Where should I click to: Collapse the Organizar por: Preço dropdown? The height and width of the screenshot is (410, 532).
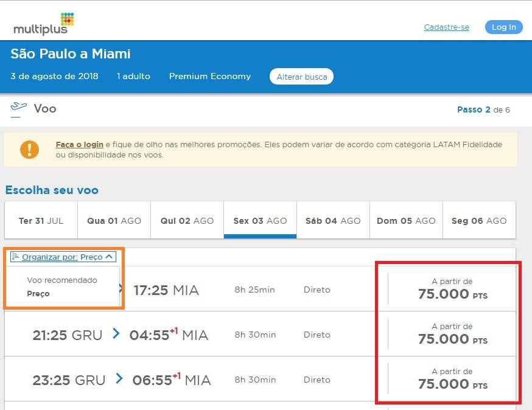tap(63, 257)
